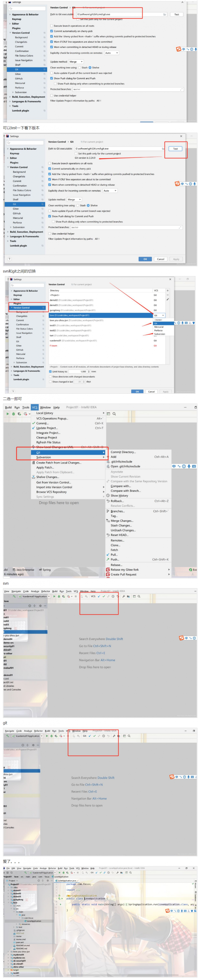Check the 'Show changed in last' option
This screenshot has width=198, height=980.
50,381
